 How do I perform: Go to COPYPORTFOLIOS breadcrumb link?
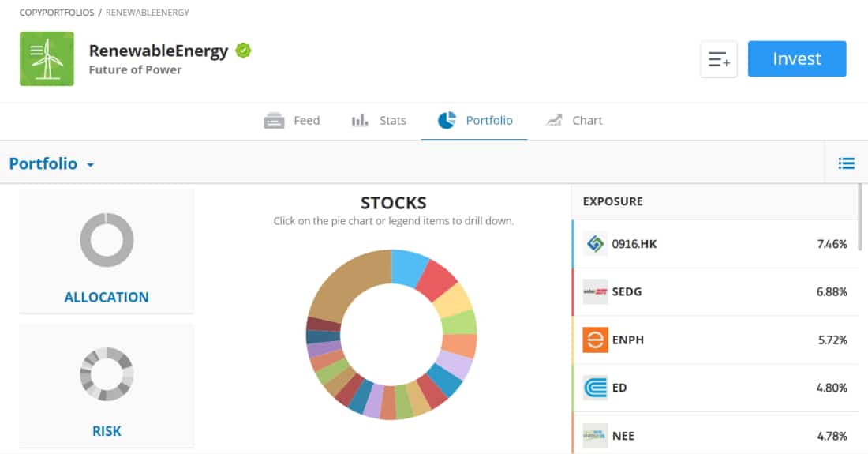57,12
